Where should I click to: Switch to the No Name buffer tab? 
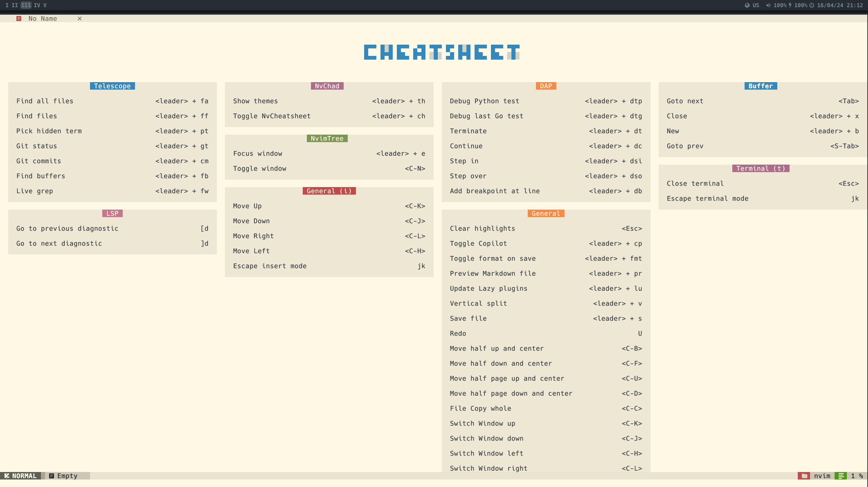[x=43, y=19]
